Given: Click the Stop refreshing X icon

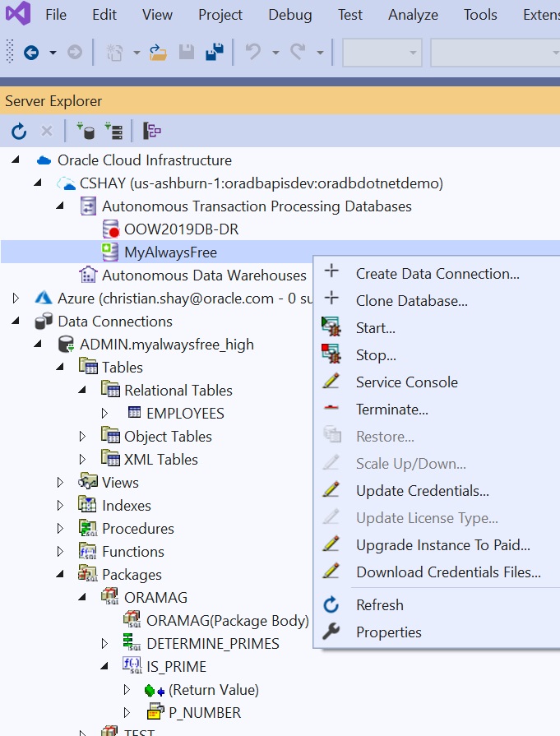Looking at the screenshot, I should [47, 131].
